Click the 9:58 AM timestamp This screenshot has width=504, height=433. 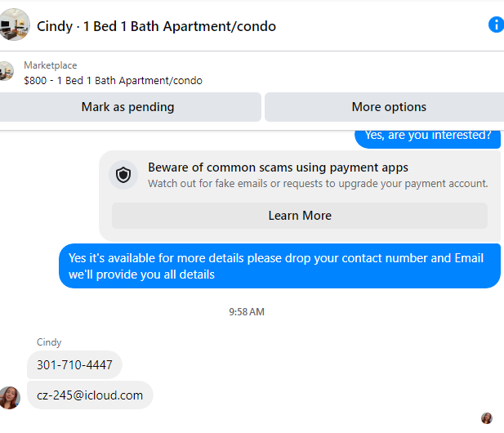pyautogui.click(x=247, y=312)
